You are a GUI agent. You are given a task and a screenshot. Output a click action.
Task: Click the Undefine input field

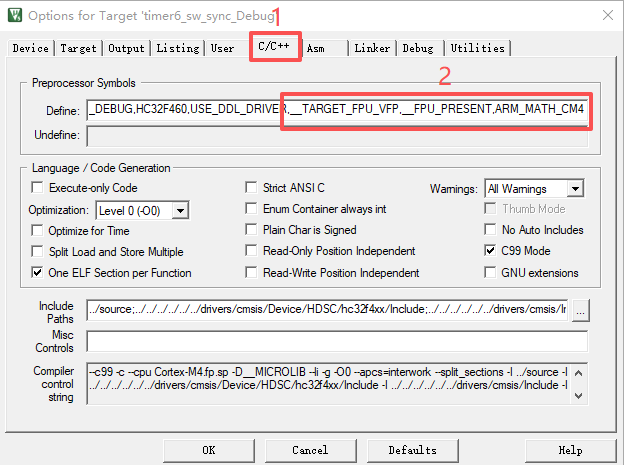(337, 136)
